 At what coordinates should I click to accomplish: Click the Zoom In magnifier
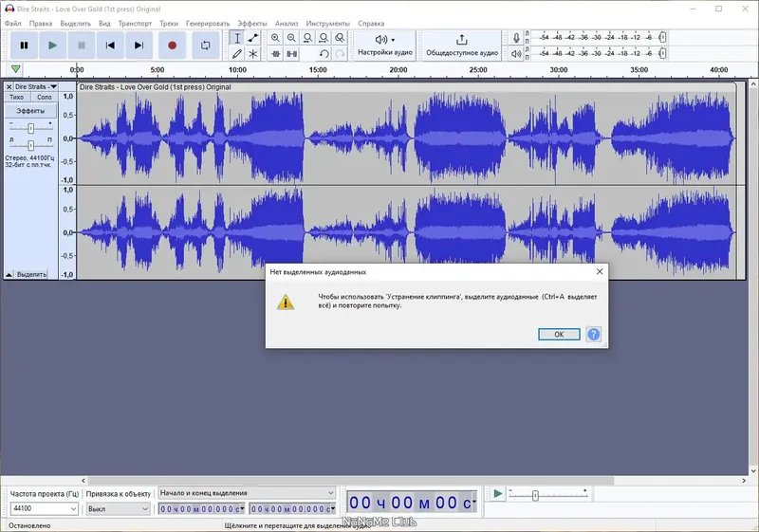275,38
